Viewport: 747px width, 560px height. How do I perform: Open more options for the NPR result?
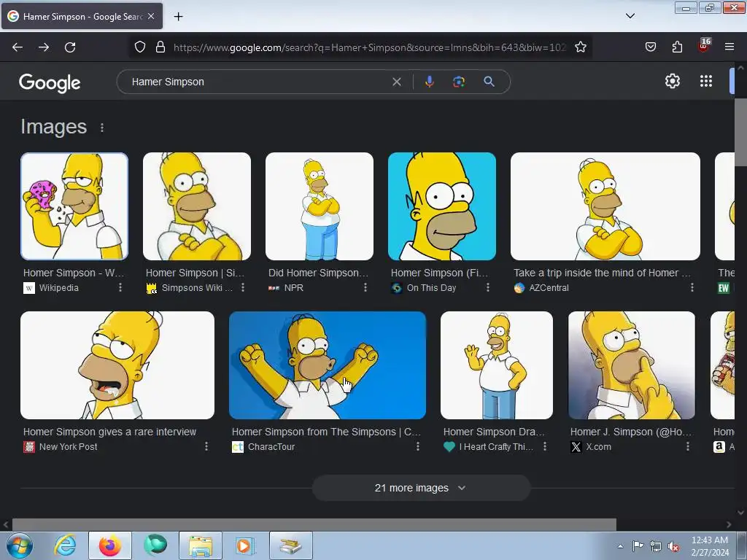point(365,287)
